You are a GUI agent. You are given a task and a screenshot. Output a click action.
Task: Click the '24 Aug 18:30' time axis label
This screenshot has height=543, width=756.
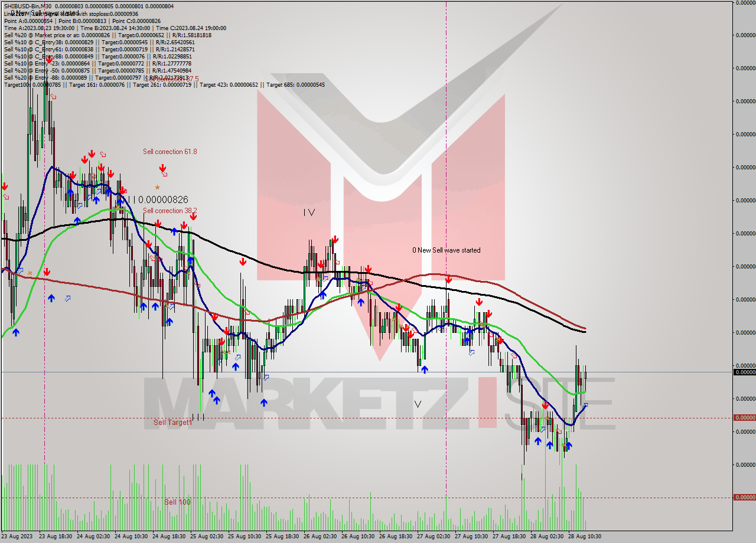169,537
